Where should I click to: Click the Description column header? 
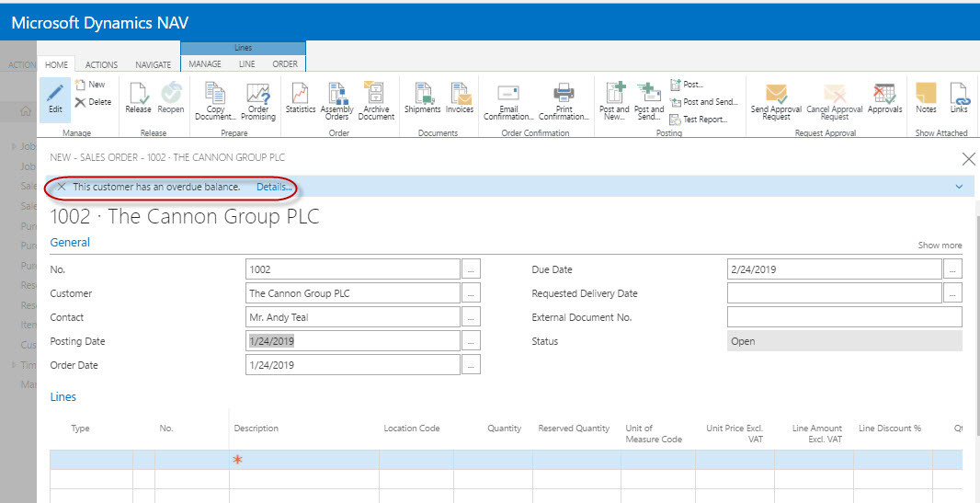(x=256, y=429)
